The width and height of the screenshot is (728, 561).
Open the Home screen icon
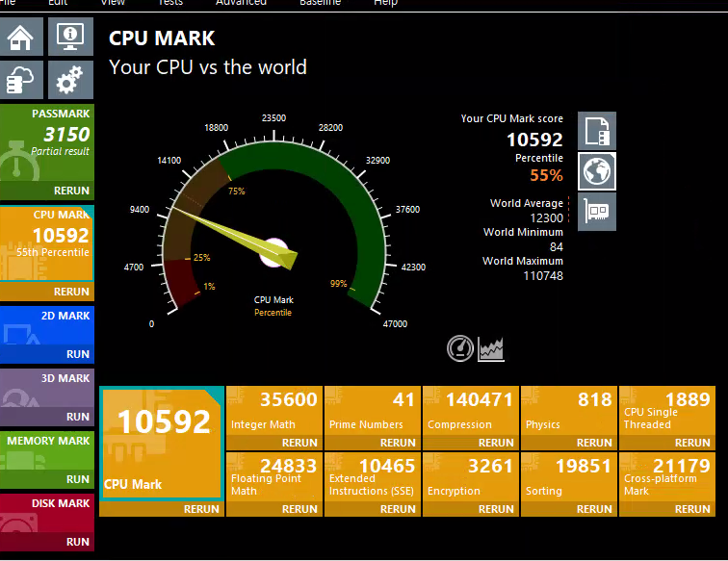click(x=21, y=37)
